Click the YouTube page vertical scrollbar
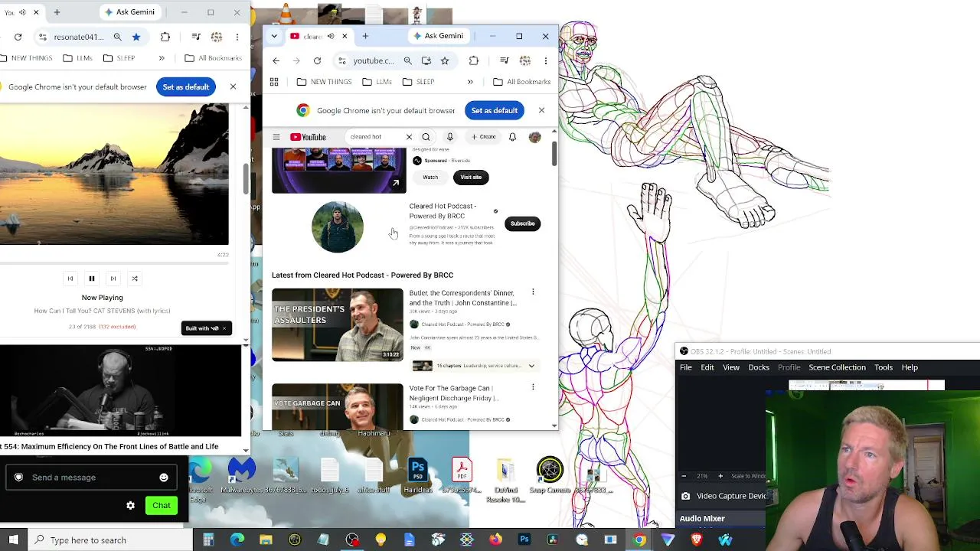This screenshot has width=980, height=551. 554,154
